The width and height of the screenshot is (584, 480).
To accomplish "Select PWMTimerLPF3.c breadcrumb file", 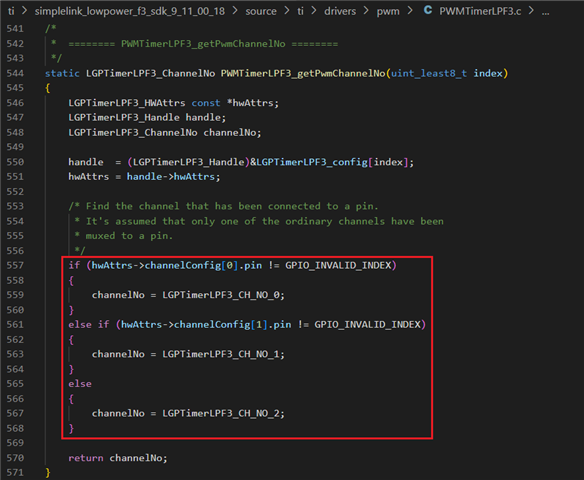I will click(480, 11).
